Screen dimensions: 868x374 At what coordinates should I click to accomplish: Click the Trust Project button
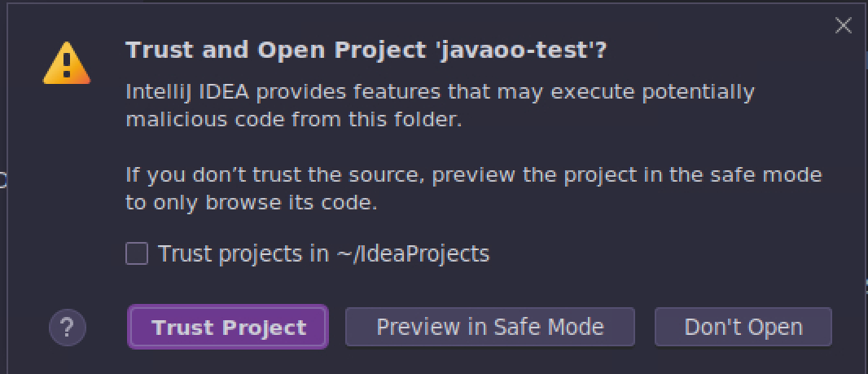(x=228, y=327)
